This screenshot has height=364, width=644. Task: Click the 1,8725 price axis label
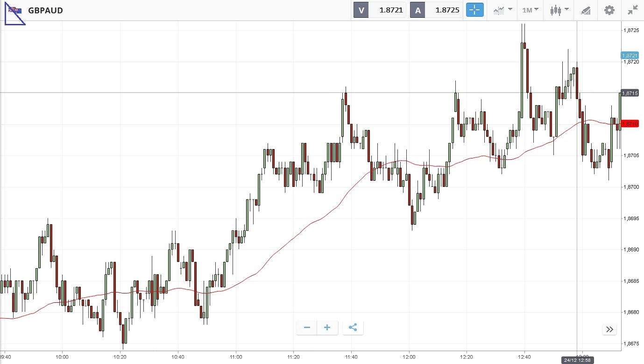[631, 30]
